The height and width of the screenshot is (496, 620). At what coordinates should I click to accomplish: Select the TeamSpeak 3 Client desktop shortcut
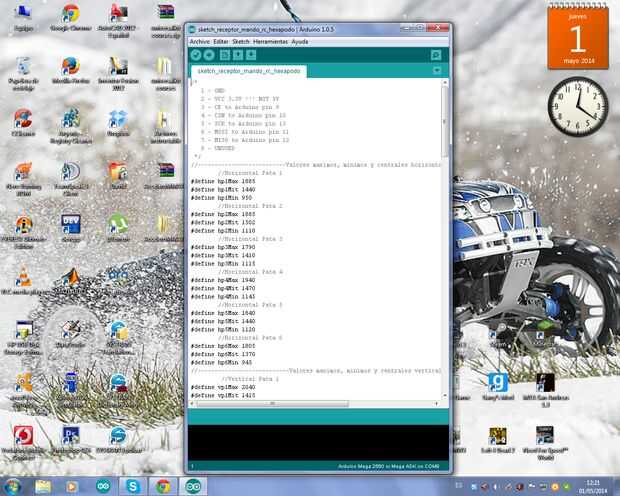click(71, 179)
